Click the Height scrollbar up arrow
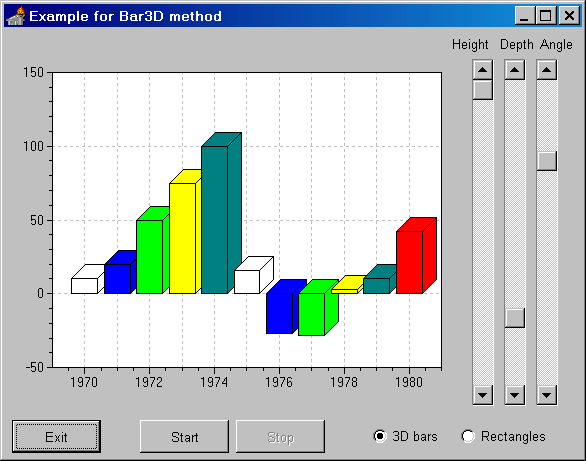 482,70
